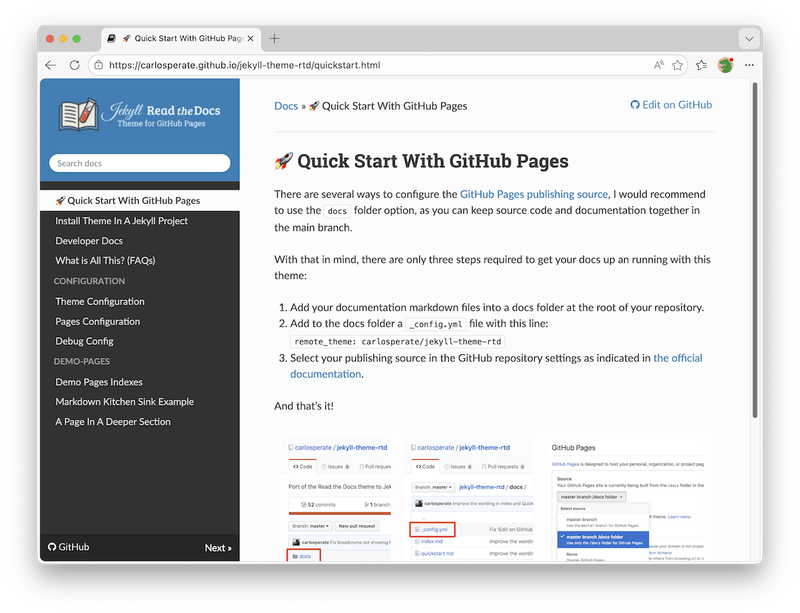800x613 pixels.
Task: Open the official documentation link
Action: [x=496, y=366]
